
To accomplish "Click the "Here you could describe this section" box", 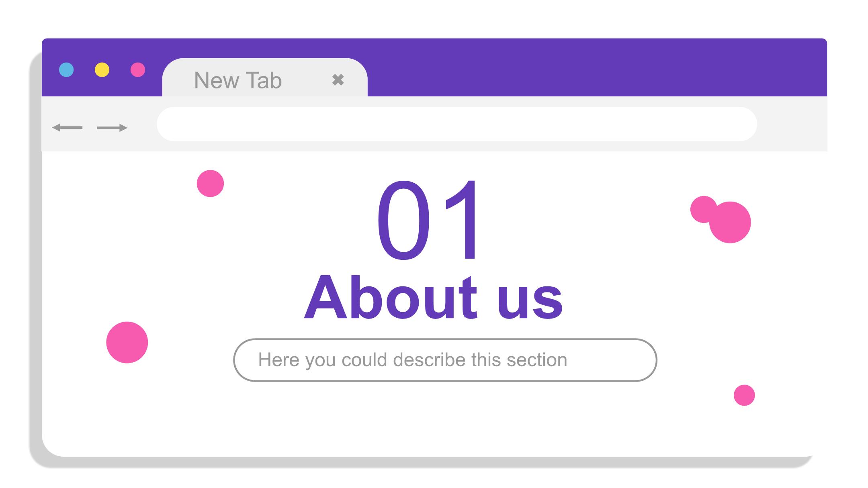I will pos(445,360).
